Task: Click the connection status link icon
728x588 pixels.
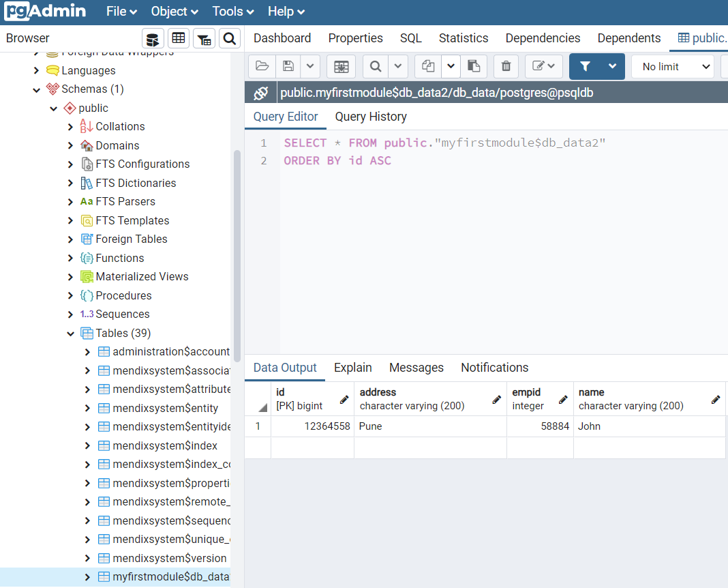Action: (261, 93)
